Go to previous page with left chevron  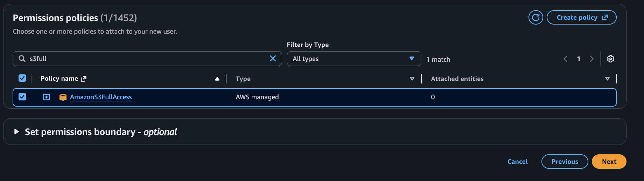tap(565, 59)
